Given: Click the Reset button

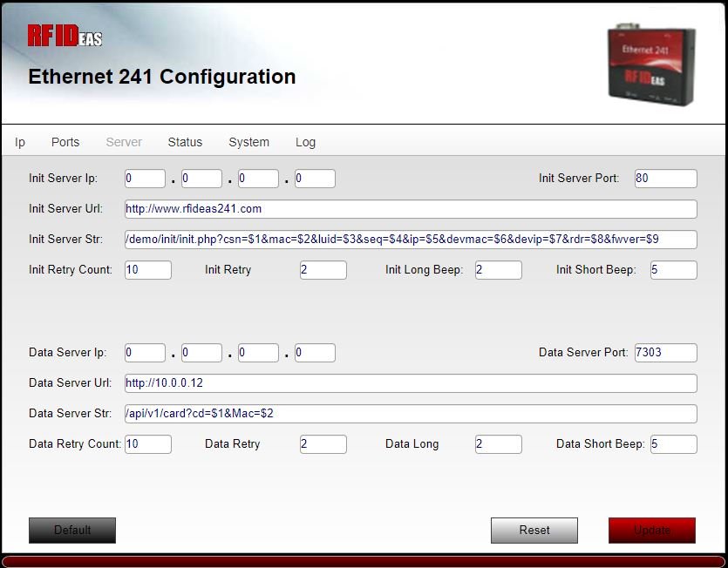Looking at the screenshot, I should point(534,530).
